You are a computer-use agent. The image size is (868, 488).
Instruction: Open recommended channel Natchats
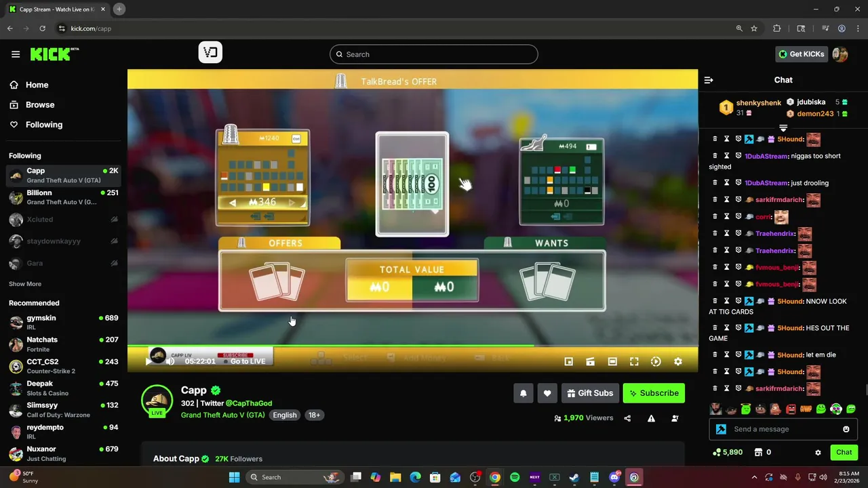click(64, 344)
